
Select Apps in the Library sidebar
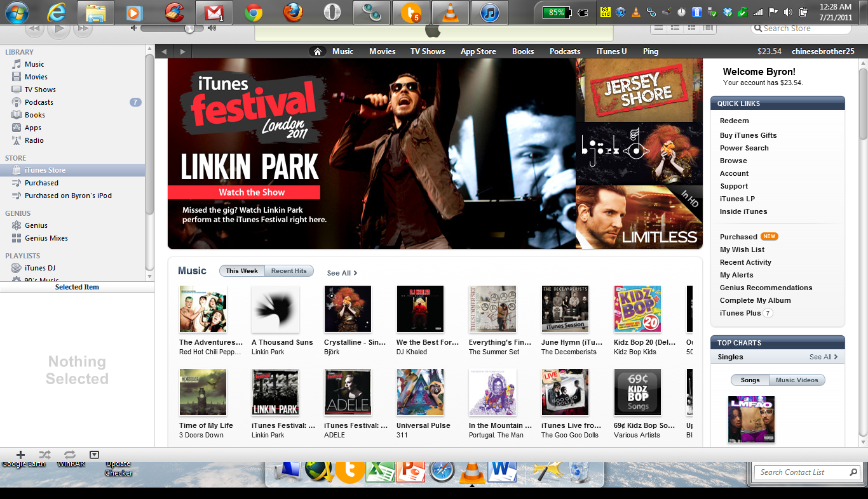click(x=33, y=128)
